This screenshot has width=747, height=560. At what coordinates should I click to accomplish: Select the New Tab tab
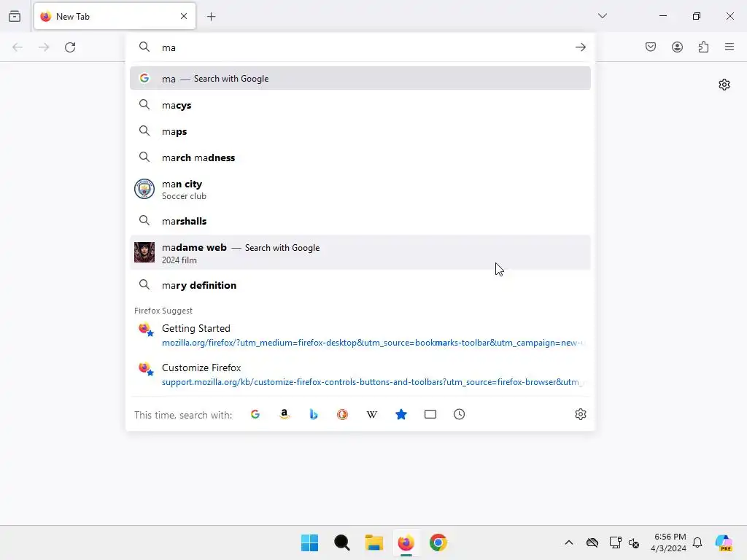point(115,16)
